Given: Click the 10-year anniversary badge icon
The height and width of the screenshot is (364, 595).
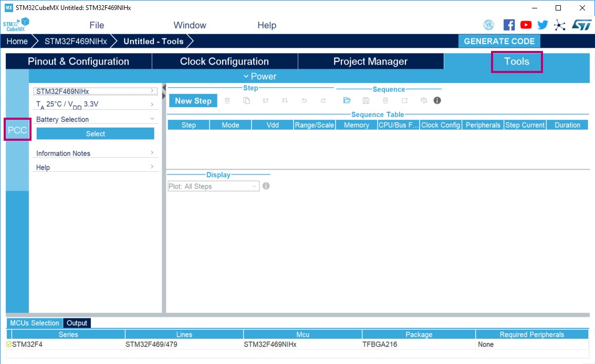Looking at the screenshot, I should pyautogui.click(x=488, y=25).
